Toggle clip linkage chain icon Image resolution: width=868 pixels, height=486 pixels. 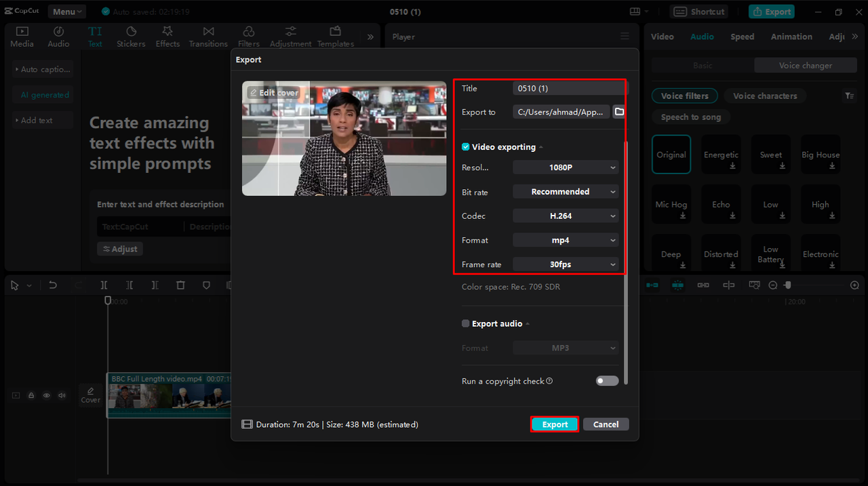[x=703, y=285]
